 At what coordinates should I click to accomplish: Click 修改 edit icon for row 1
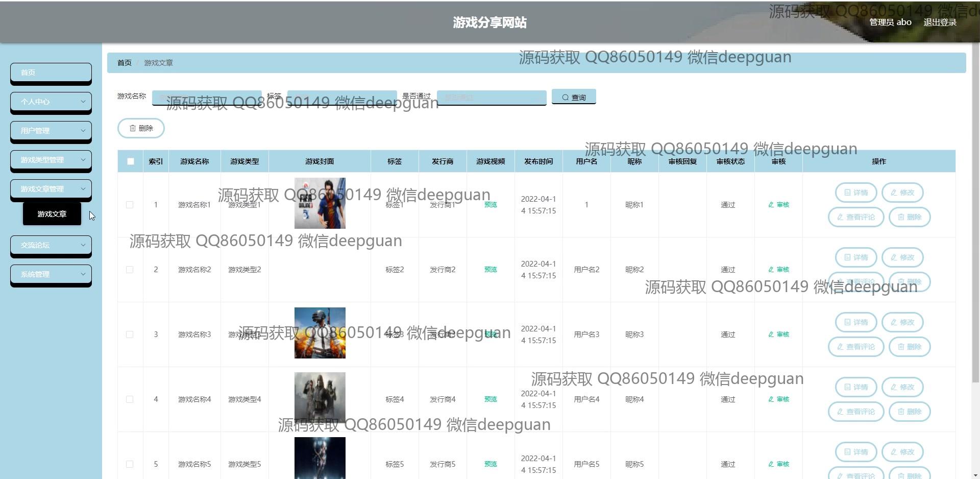pos(902,193)
